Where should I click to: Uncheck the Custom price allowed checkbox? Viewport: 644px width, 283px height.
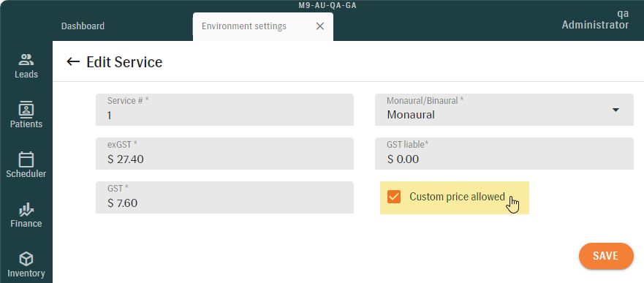click(394, 197)
